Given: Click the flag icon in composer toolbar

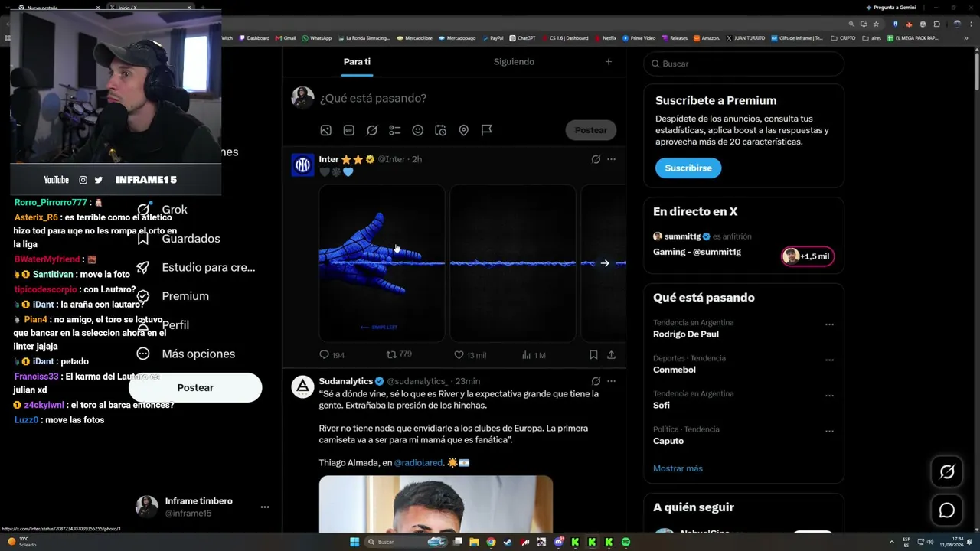Looking at the screenshot, I should pos(487,130).
